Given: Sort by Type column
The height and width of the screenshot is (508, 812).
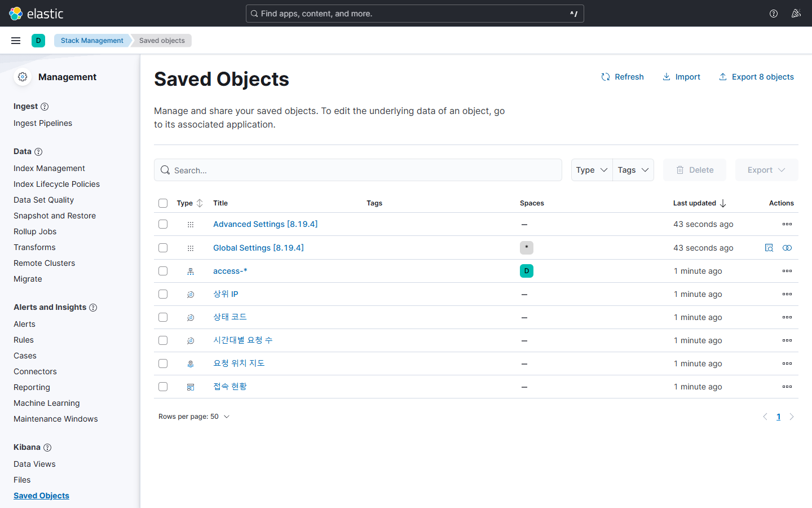Looking at the screenshot, I should click(x=189, y=203).
